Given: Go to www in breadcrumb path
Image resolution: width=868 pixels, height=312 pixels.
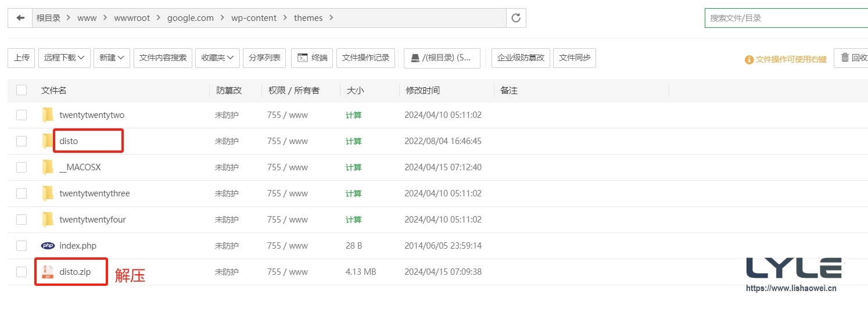Looking at the screenshot, I should 87,18.
